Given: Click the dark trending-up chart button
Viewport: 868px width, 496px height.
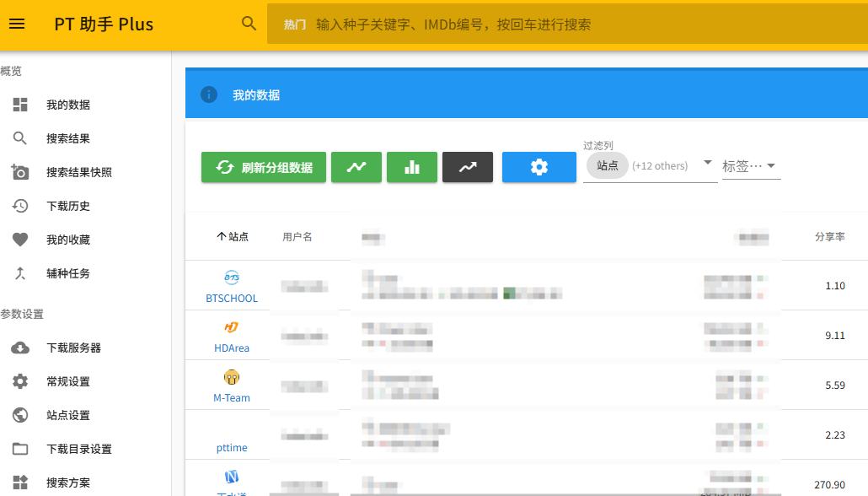Looking at the screenshot, I should click(x=468, y=167).
